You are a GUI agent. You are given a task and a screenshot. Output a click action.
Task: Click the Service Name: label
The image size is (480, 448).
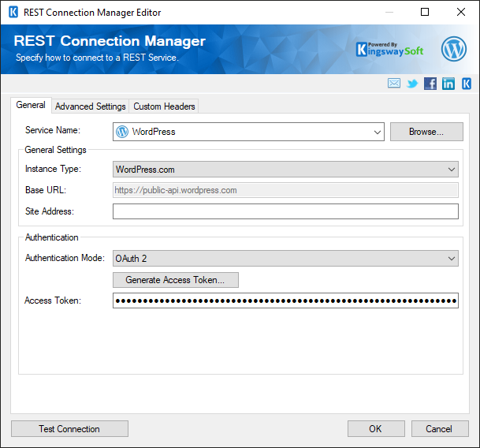(53, 130)
